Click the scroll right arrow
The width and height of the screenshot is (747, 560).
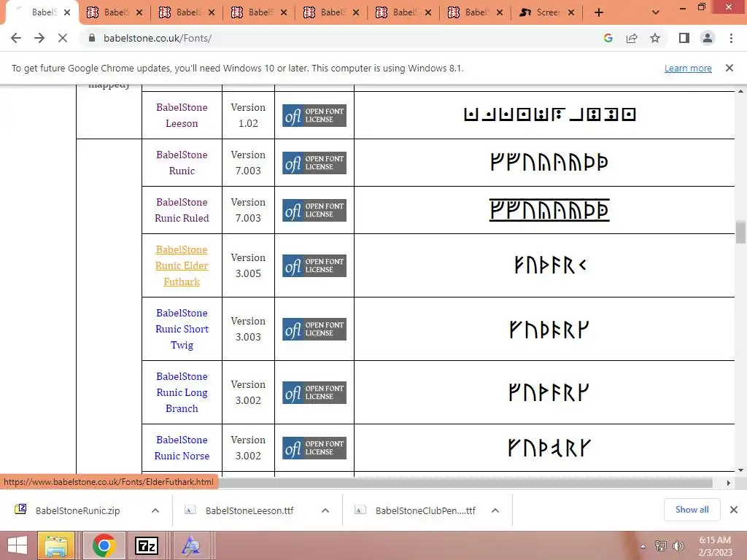click(x=729, y=483)
